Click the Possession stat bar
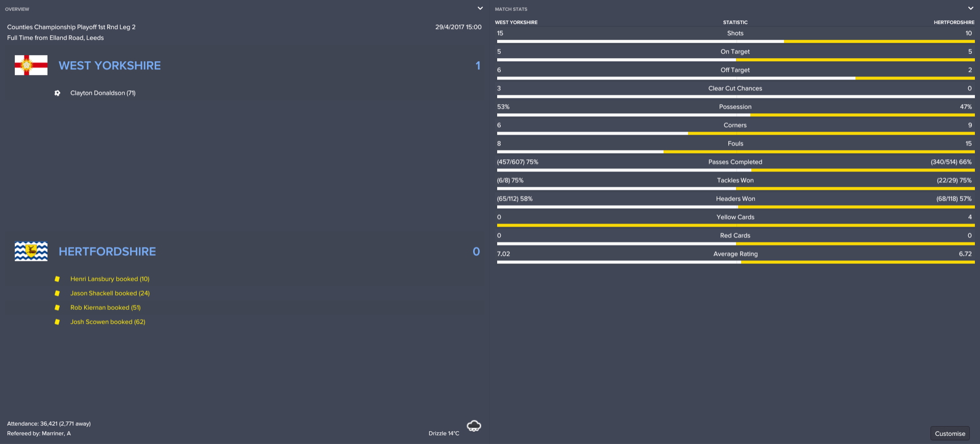The image size is (980, 444). coord(735,115)
